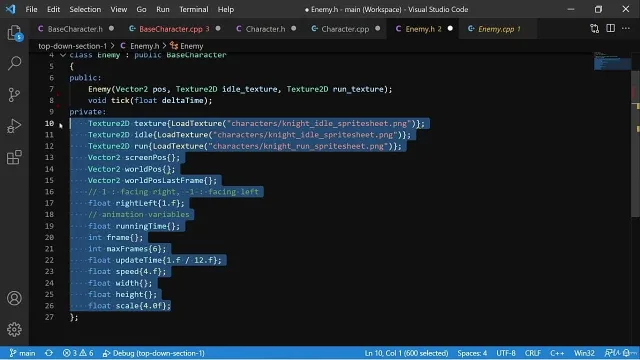Open the Explorer view in activity bar
The width and height of the screenshot is (640, 360).
14,33
